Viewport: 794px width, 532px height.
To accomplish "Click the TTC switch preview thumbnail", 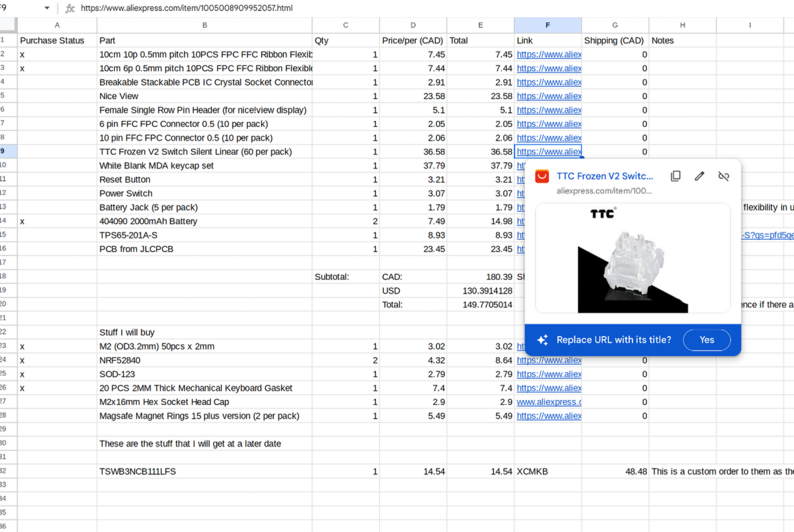I will tap(633, 258).
